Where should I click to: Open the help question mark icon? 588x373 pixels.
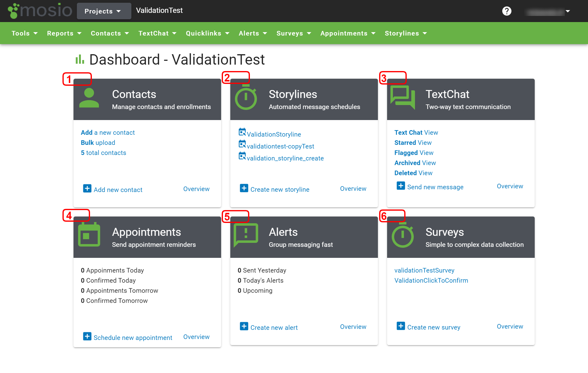507,11
